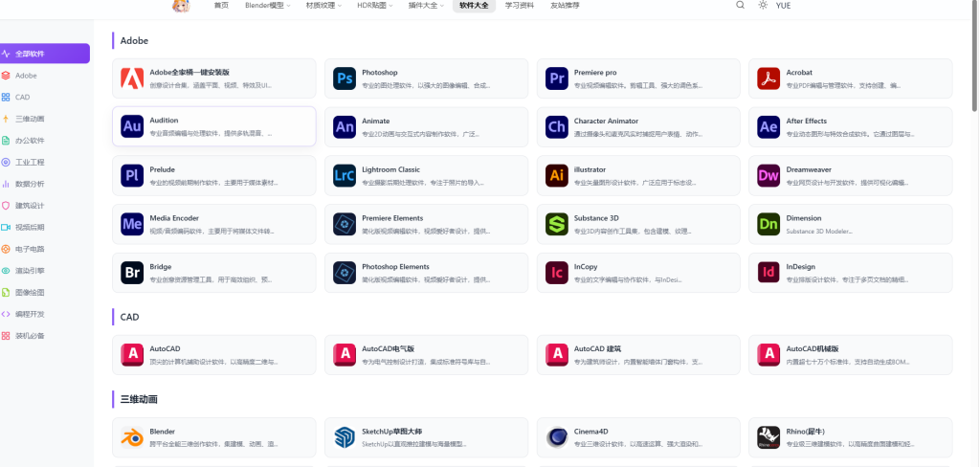Viewport: 980px width, 467px height.
Task: Open the Photoshop Ps icon
Action: [345, 78]
